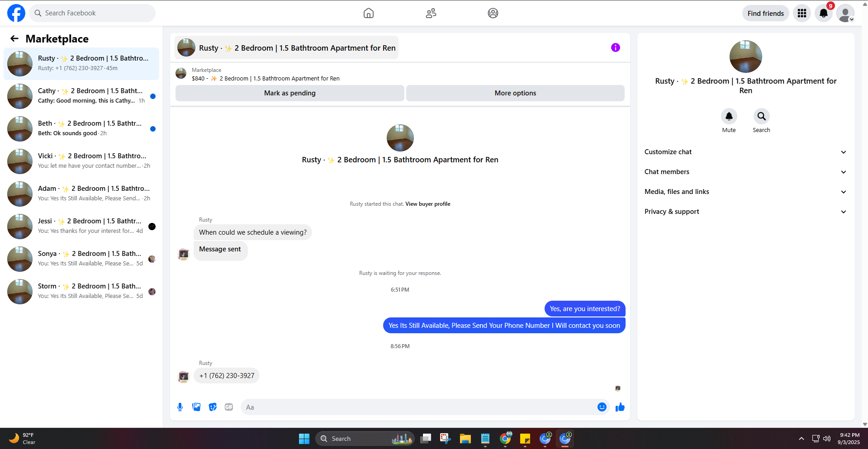868x449 pixels.
Task: Open Jessi's chat in the list
Action: pos(81,227)
